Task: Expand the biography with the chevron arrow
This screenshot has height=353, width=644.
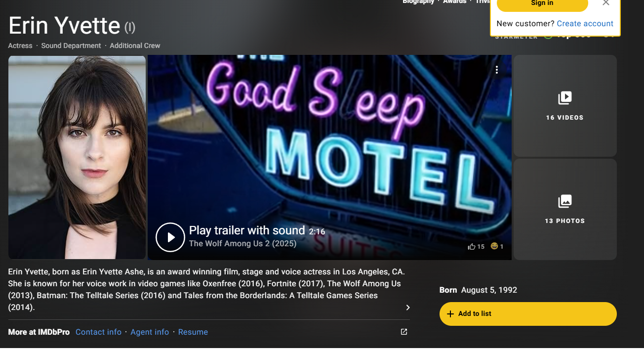Action: click(408, 308)
